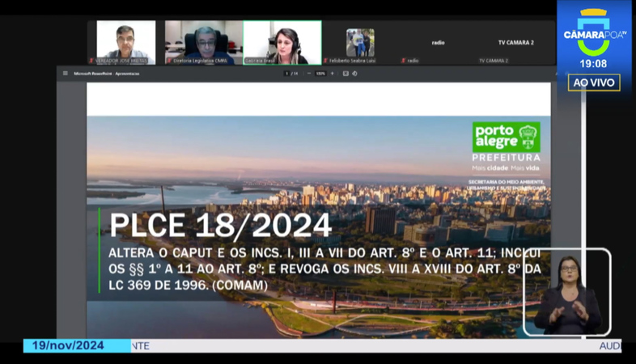The width and height of the screenshot is (636, 364).
Task: Rotate the document using the rotate icon
Action: click(354, 74)
